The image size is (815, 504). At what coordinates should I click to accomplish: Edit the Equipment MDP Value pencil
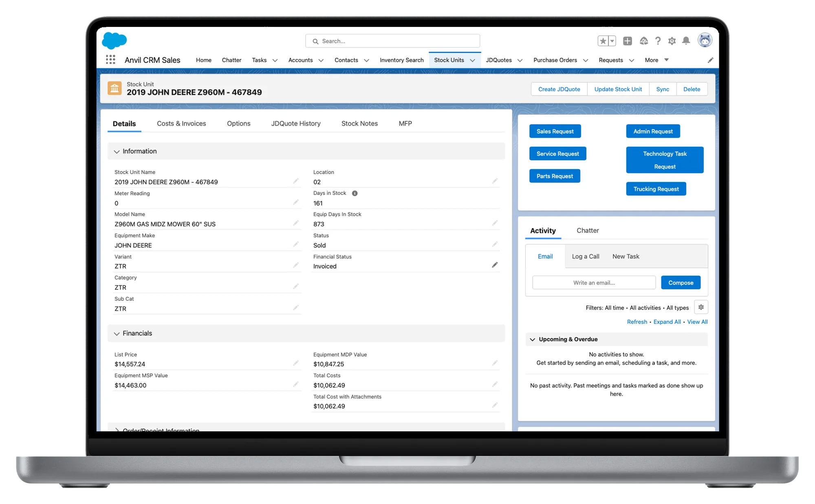click(495, 363)
